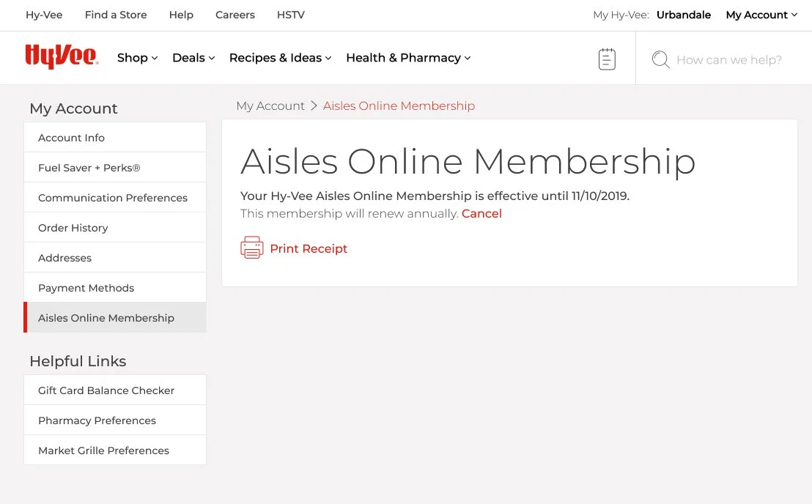This screenshot has width=812, height=504.
Task: Open Market Grille Preferences link
Action: coord(115,451)
